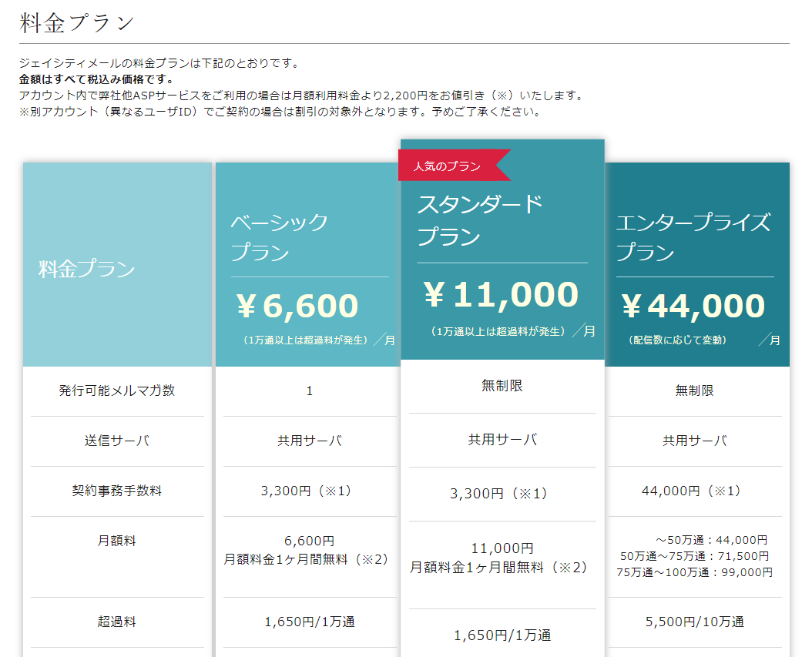The width and height of the screenshot is (812, 657).
Task: Click the 発行可能メルマガ数 row label
Action: pos(117,391)
